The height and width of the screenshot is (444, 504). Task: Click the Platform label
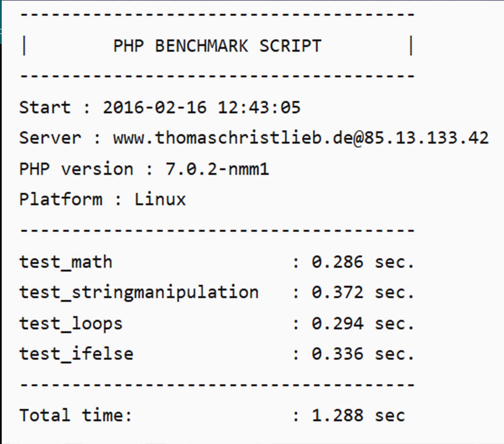pos(61,199)
